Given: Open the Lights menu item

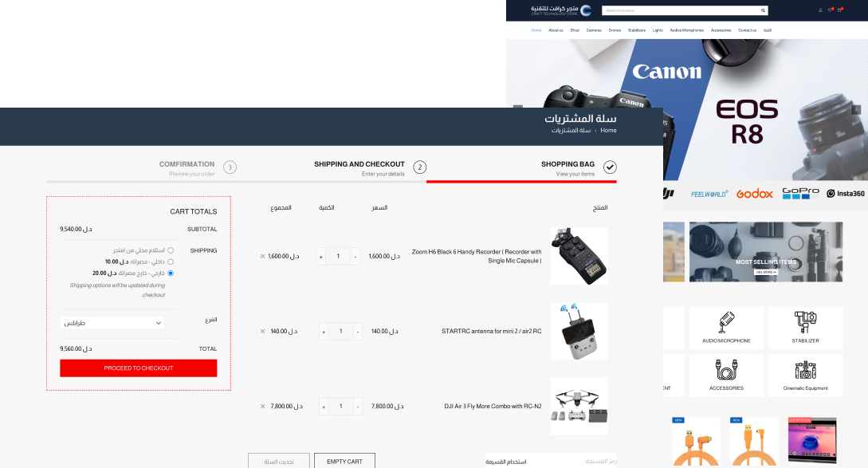Looking at the screenshot, I should click(658, 30).
